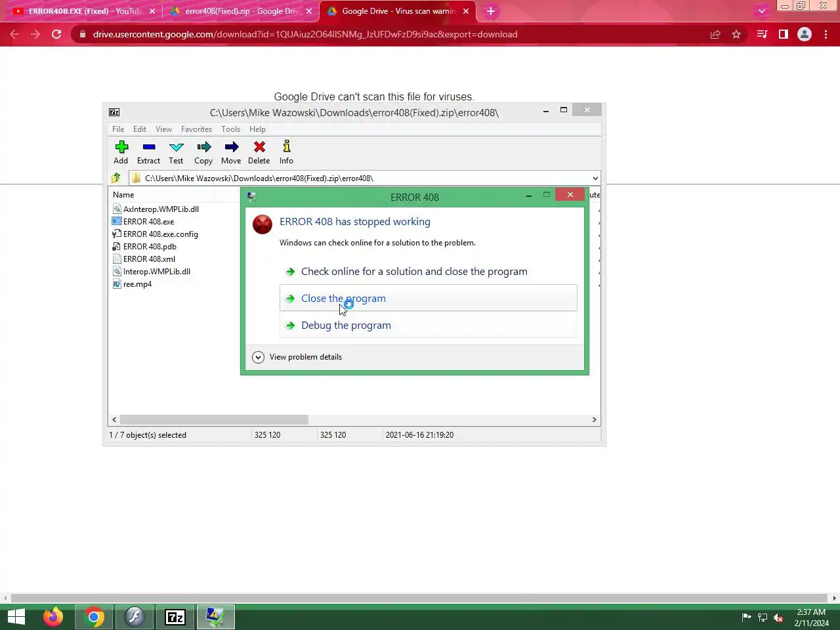Expand the 7-Zip address path dropdown

(595, 178)
